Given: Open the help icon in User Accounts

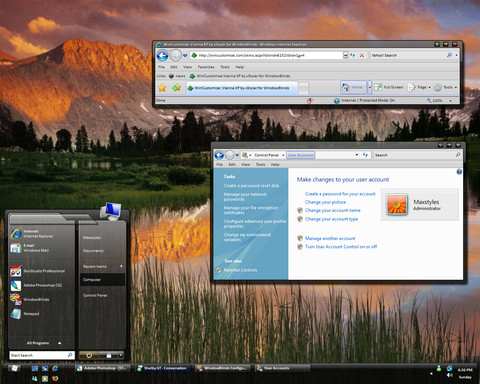Looking at the screenshot, I should coord(459,172).
